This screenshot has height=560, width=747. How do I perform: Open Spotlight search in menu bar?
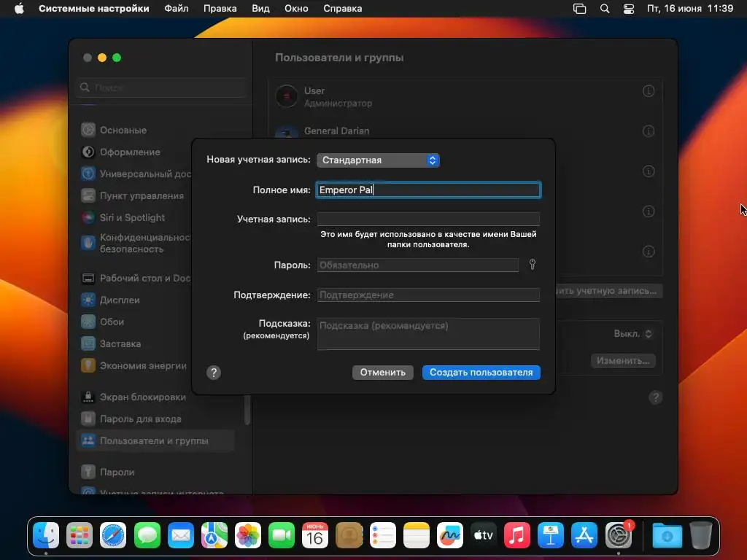(605, 9)
